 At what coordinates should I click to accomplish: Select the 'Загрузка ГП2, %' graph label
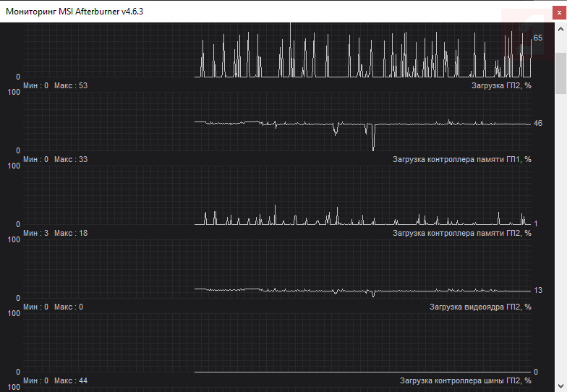[x=501, y=85]
